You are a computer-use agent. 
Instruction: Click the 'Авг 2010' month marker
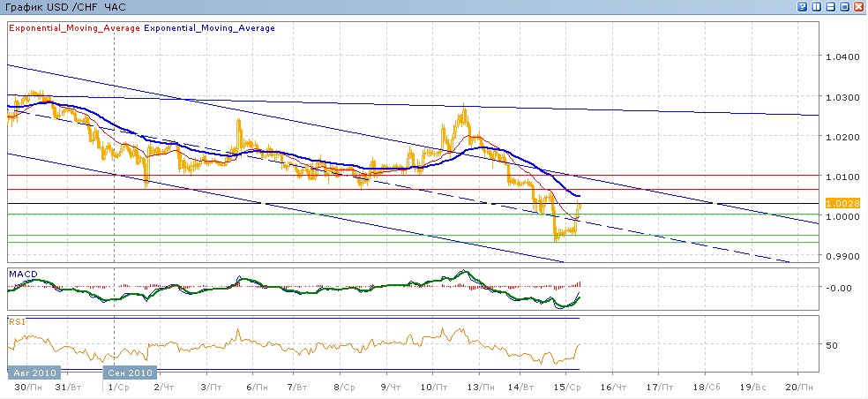(x=34, y=373)
